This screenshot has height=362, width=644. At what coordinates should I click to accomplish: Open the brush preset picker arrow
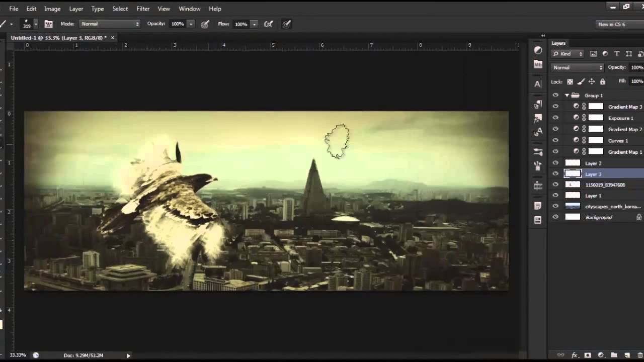point(35,24)
